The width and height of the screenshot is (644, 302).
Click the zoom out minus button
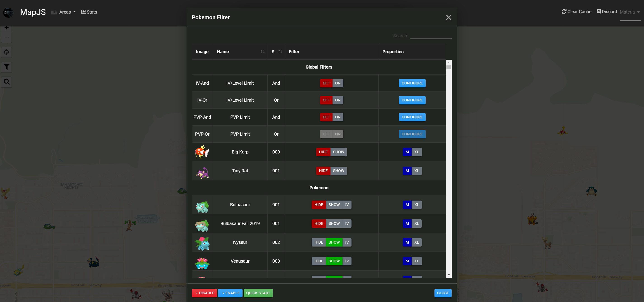tap(7, 38)
